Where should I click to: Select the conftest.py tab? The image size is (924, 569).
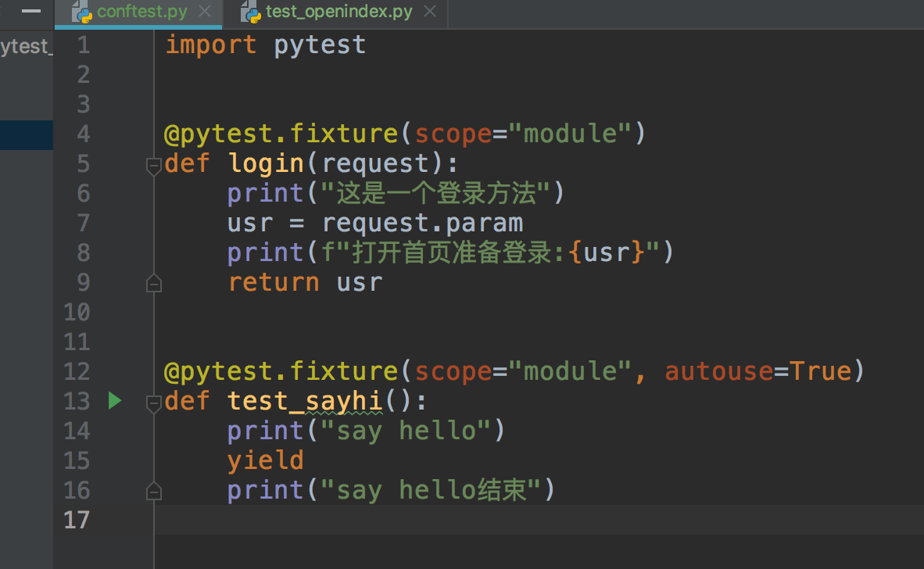(x=142, y=12)
